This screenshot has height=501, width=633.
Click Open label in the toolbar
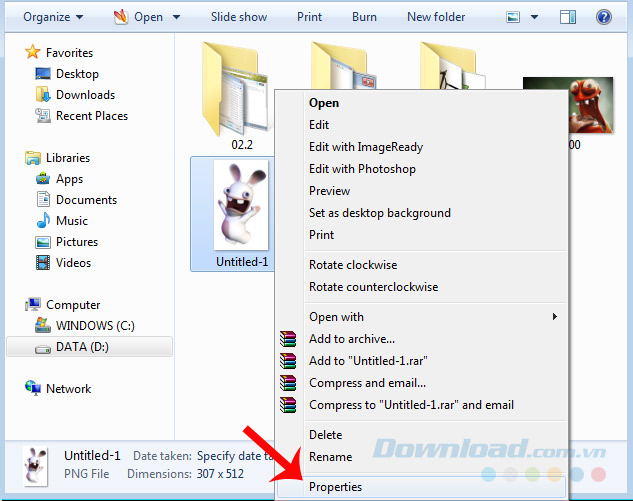(148, 17)
